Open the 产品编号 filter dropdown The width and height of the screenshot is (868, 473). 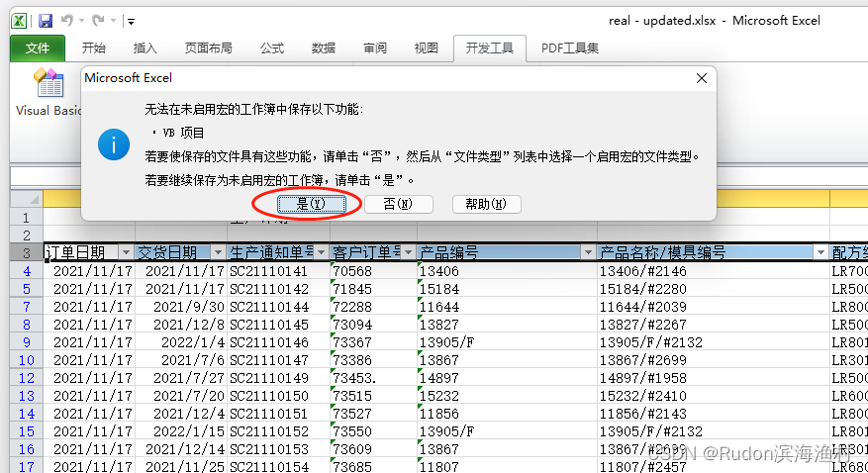pyautogui.click(x=588, y=252)
